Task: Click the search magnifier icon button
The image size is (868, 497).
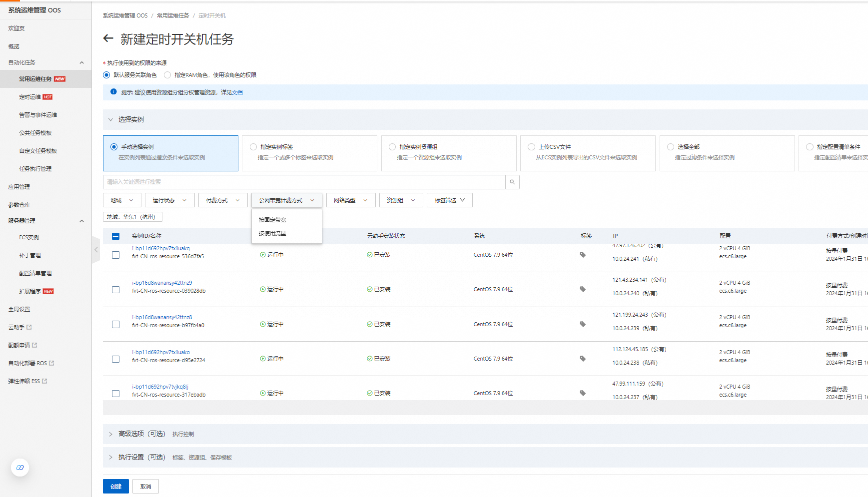Action: (512, 182)
